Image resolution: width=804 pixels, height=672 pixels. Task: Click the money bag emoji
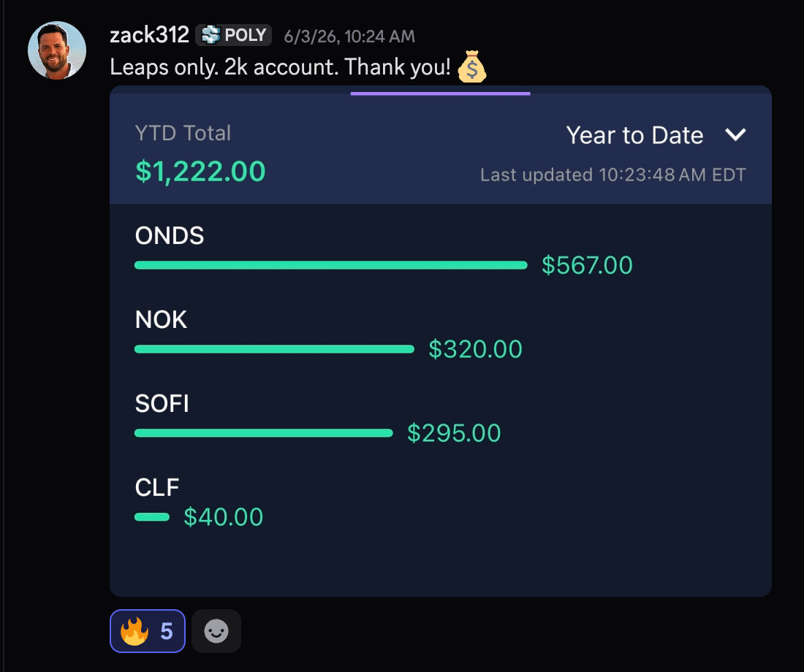[471, 66]
